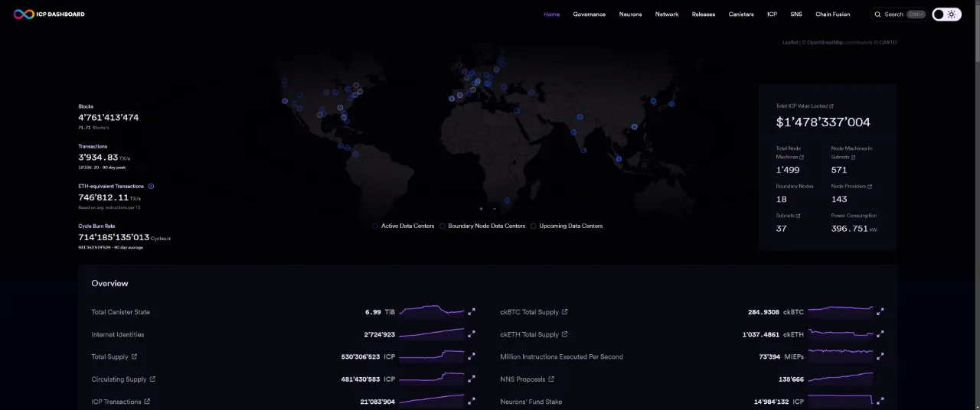Toggle Boundary Node Data Centers checkbox

tap(442, 226)
